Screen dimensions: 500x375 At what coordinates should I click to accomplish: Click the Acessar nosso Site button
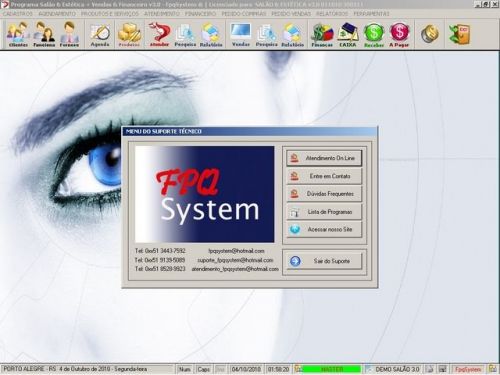pos(324,229)
